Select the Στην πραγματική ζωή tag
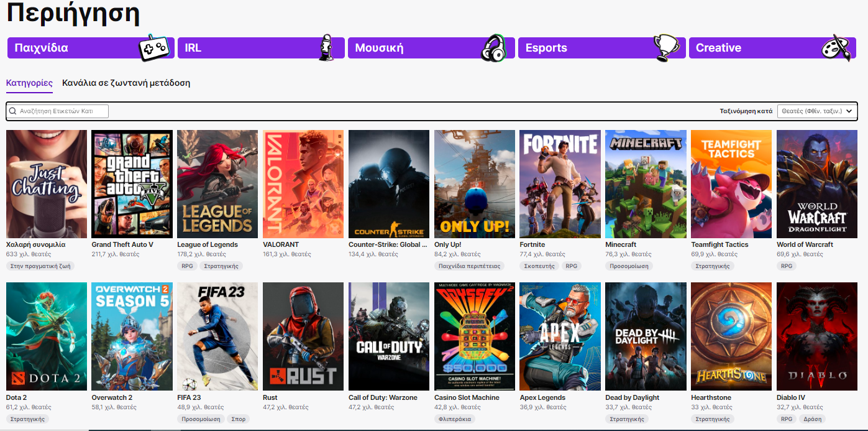868x431 pixels. point(40,266)
